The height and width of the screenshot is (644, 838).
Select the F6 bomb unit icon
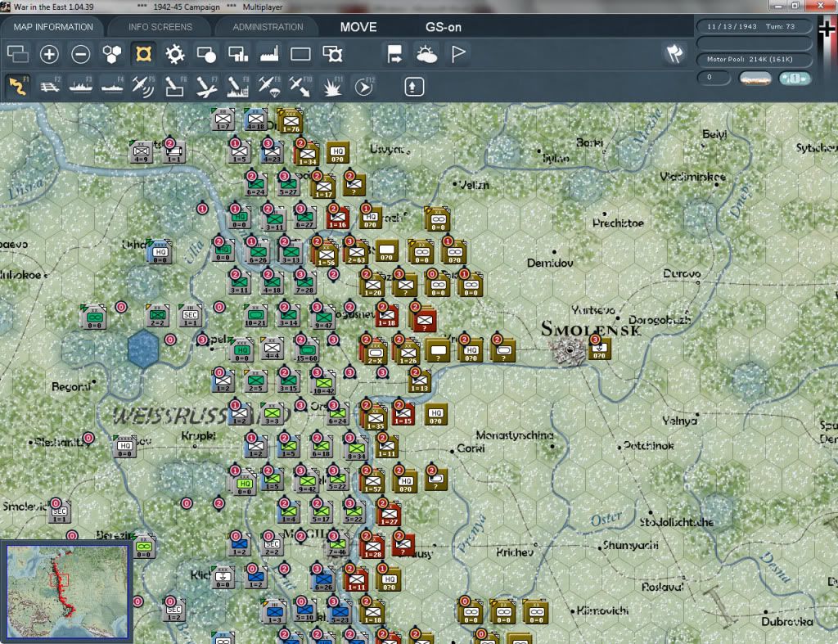[175, 86]
